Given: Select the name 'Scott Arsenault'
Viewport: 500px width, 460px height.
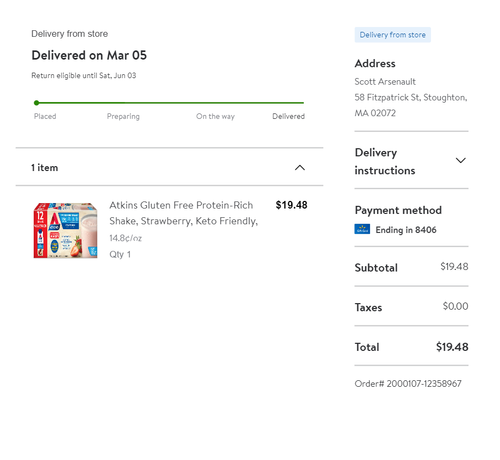Looking at the screenshot, I should click(385, 82).
